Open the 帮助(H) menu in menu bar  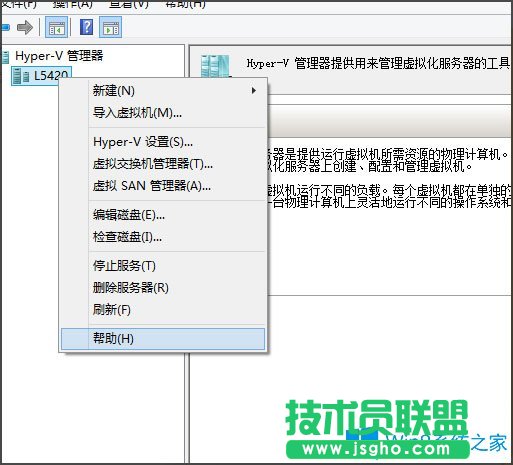185,4
